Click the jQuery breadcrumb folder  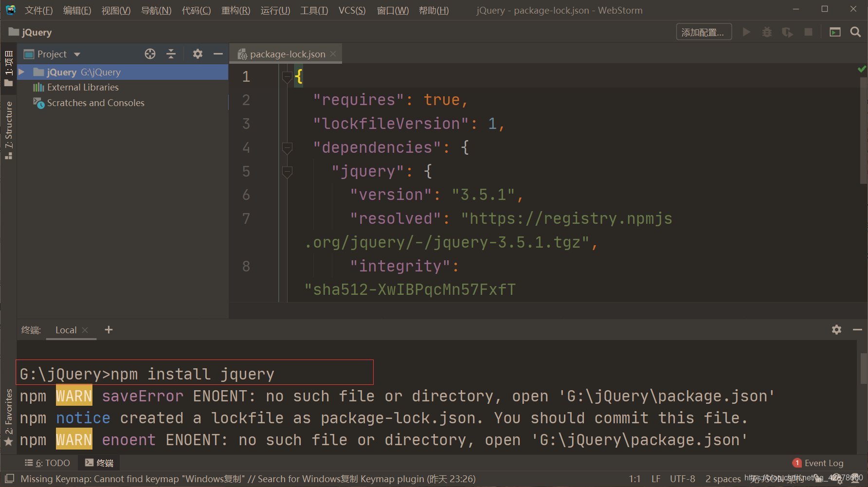point(30,32)
